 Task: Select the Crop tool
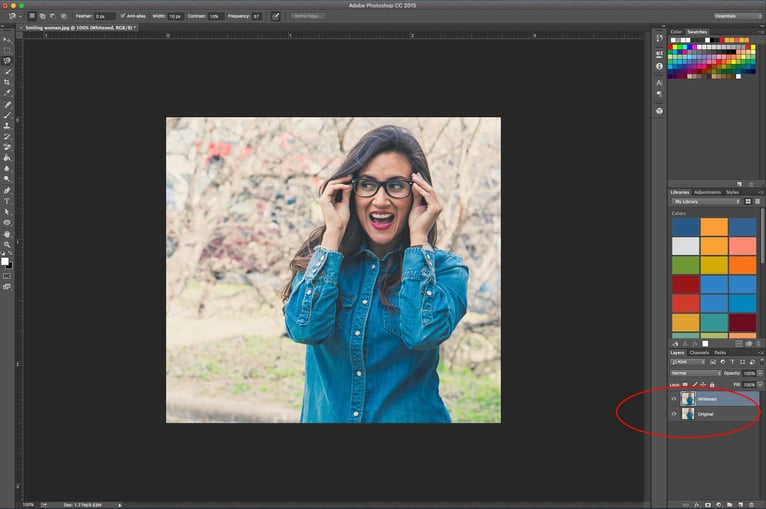(7, 82)
